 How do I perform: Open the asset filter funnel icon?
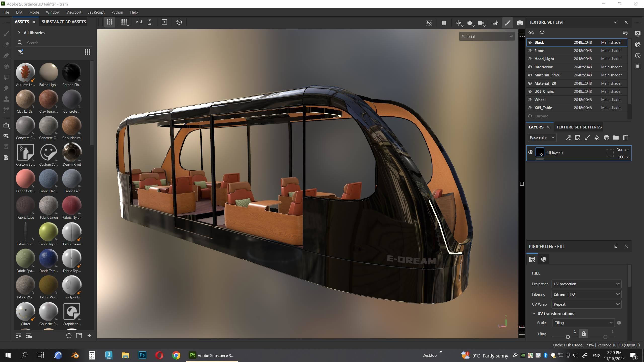click(x=20, y=52)
